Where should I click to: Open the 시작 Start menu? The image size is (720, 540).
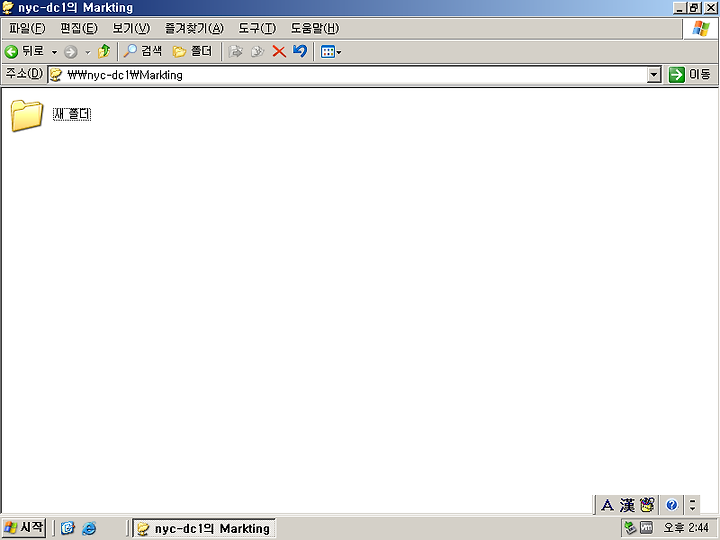(x=24, y=527)
